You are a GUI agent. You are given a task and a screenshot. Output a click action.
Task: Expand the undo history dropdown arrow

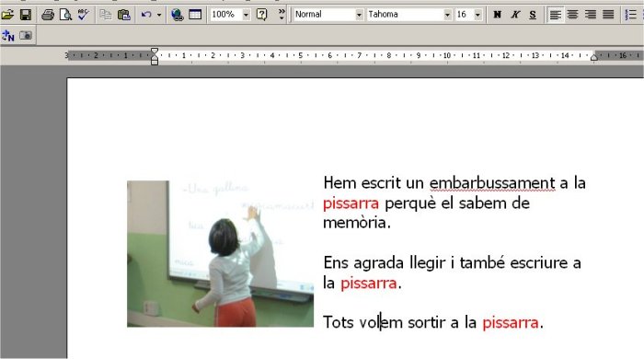(x=159, y=15)
